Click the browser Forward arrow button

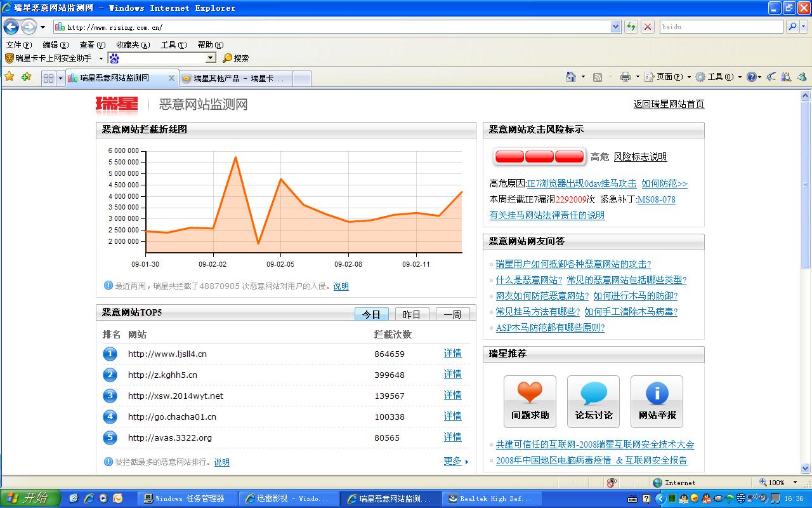(29, 27)
